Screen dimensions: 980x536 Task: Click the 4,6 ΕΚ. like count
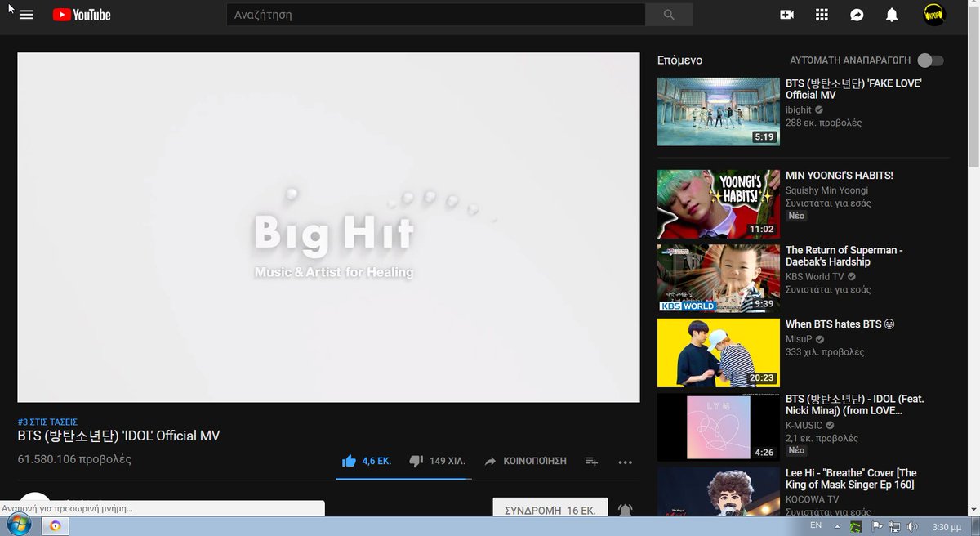click(376, 461)
